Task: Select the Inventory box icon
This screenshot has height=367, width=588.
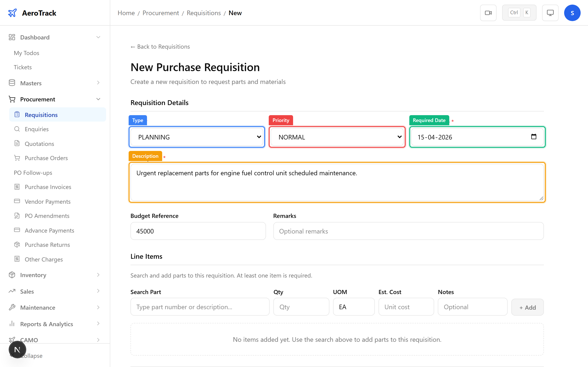Action: tap(12, 275)
